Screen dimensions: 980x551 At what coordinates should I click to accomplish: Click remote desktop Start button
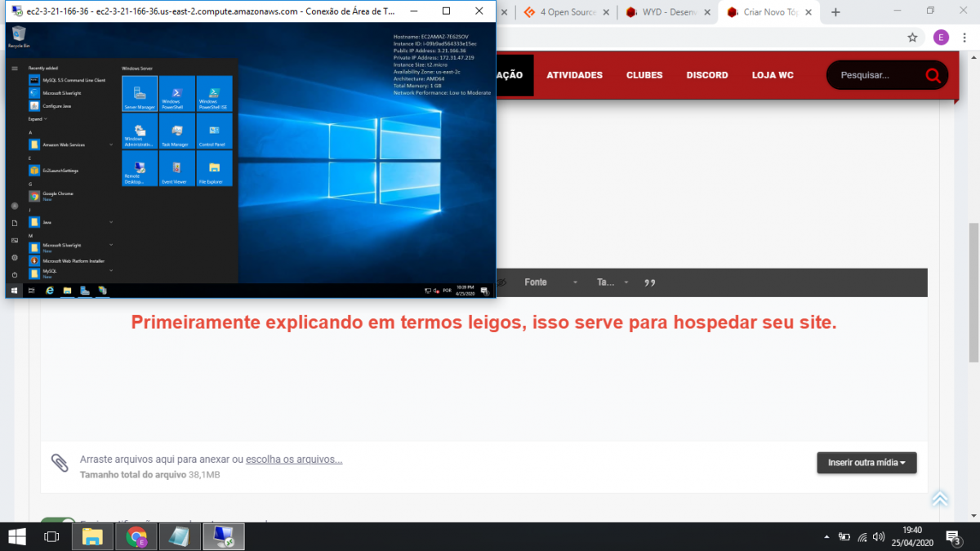coord(15,290)
